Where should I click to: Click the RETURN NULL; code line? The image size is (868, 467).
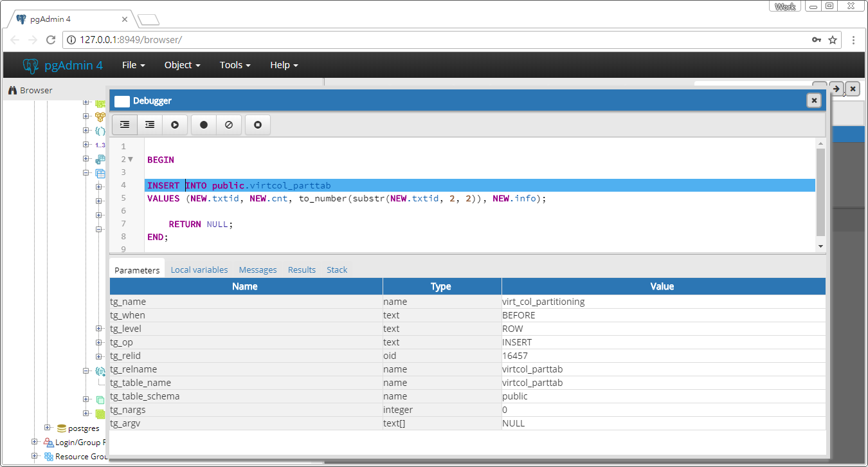point(201,224)
